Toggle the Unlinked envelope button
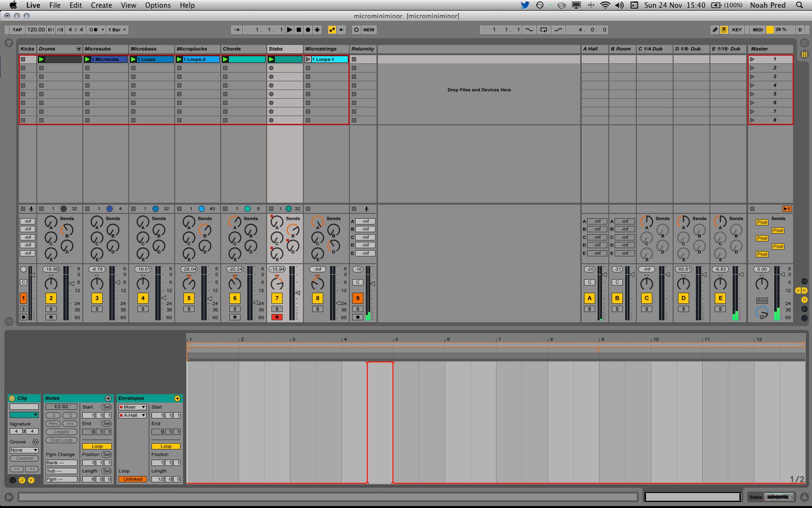This screenshot has height=508, width=812. 133,479
